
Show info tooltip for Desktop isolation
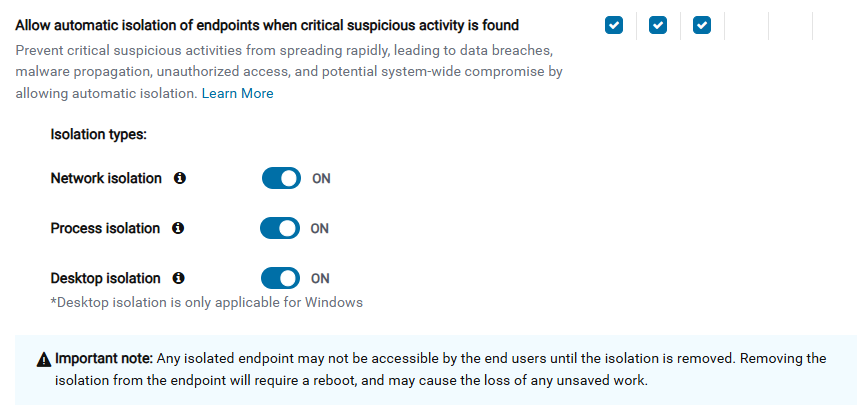(178, 278)
